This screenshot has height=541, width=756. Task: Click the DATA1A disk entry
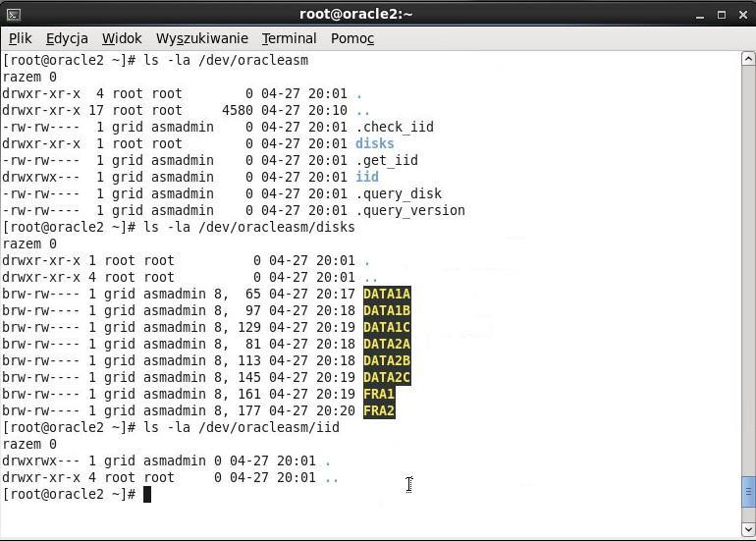(x=387, y=294)
